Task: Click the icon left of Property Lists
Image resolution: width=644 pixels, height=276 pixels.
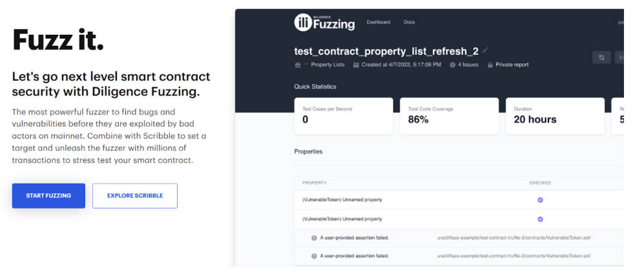Action: pos(297,65)
